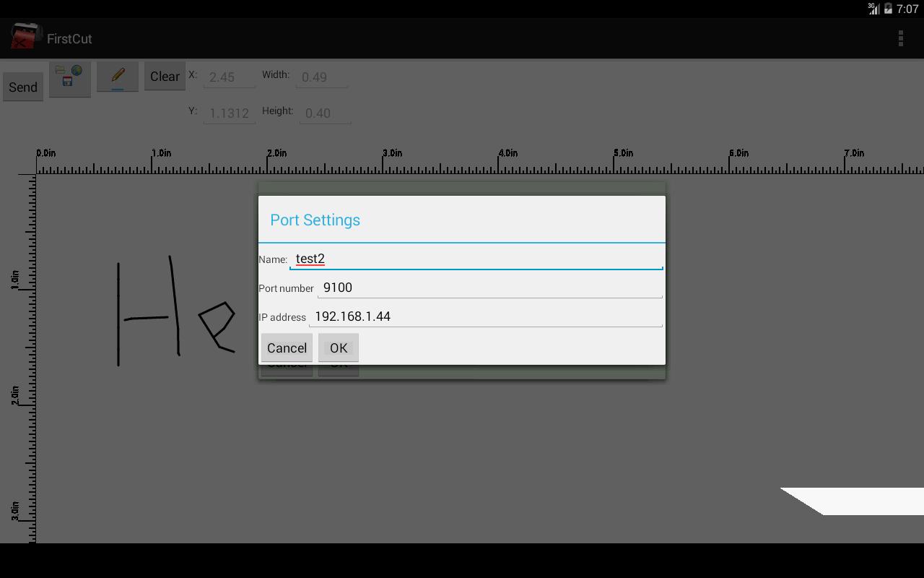This screenshot has height=578, width=924.
Task: Select the pencil drawing tool
Action: pyautogui.click(x=118, y=76)
